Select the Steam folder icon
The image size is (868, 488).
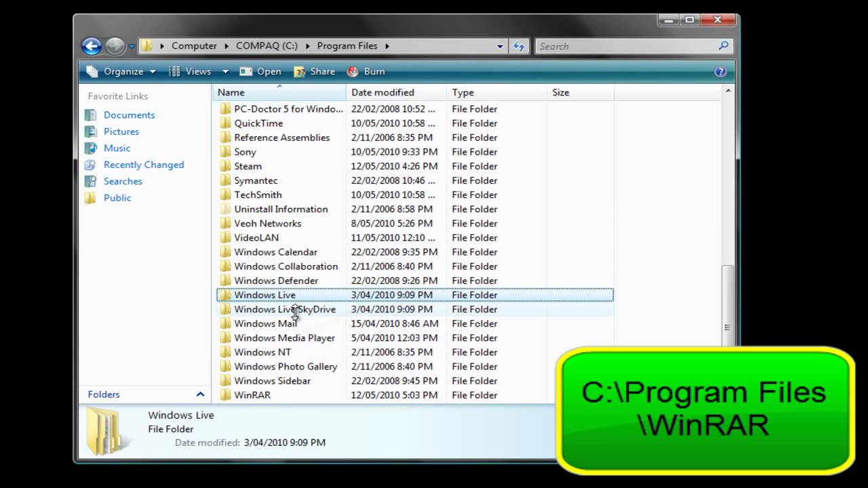pos(225,166)
